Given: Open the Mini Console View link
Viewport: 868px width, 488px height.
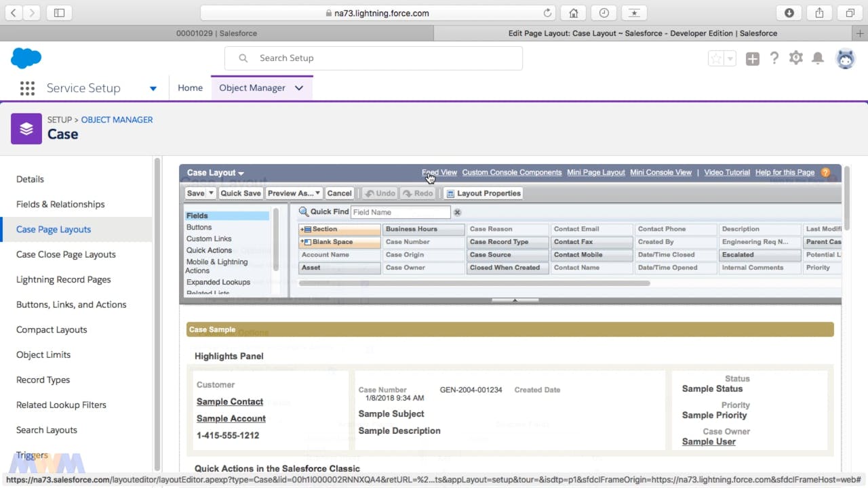Looking at the screenshot, I should click(x=661, y=172).
